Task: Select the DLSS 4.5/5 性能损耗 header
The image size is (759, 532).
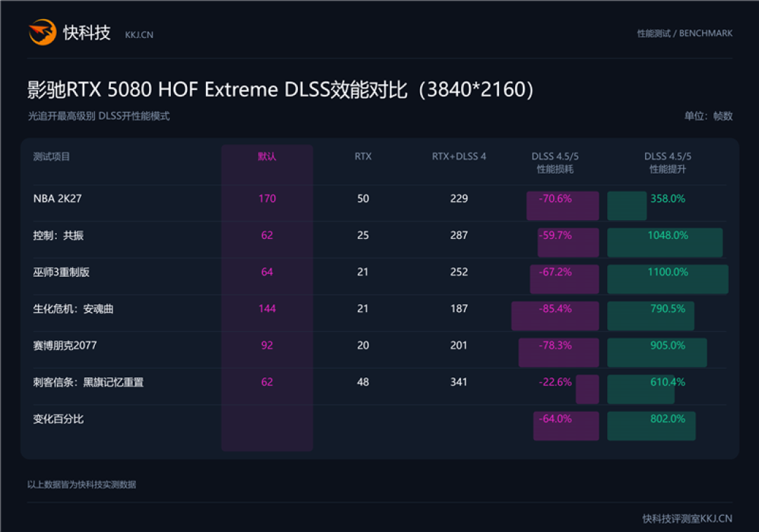Action: (x=555, y=162)
